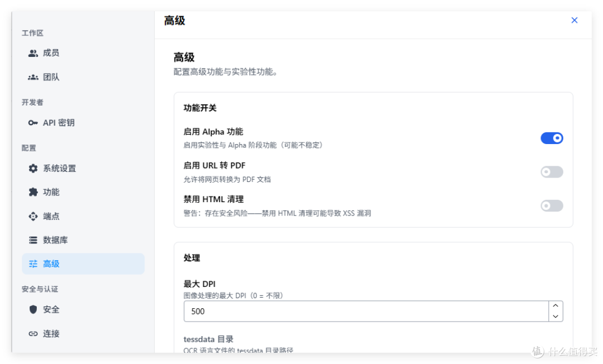Increase 最大 DPI with up arrow

pos(556,306)
